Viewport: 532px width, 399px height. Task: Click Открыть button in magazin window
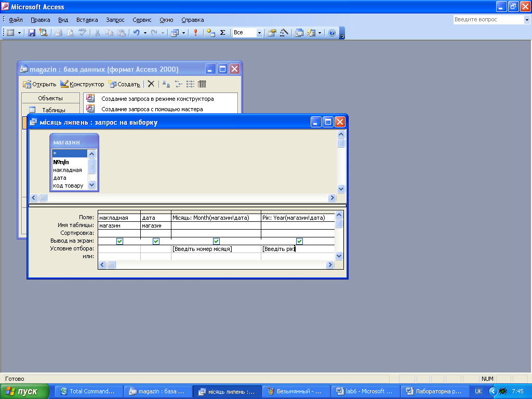click(39, 84)
